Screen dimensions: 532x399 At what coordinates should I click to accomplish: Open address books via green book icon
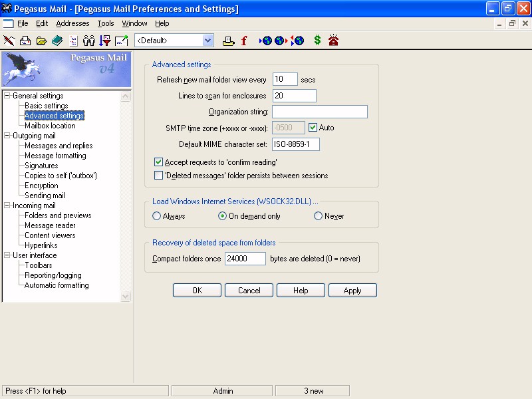57,41
